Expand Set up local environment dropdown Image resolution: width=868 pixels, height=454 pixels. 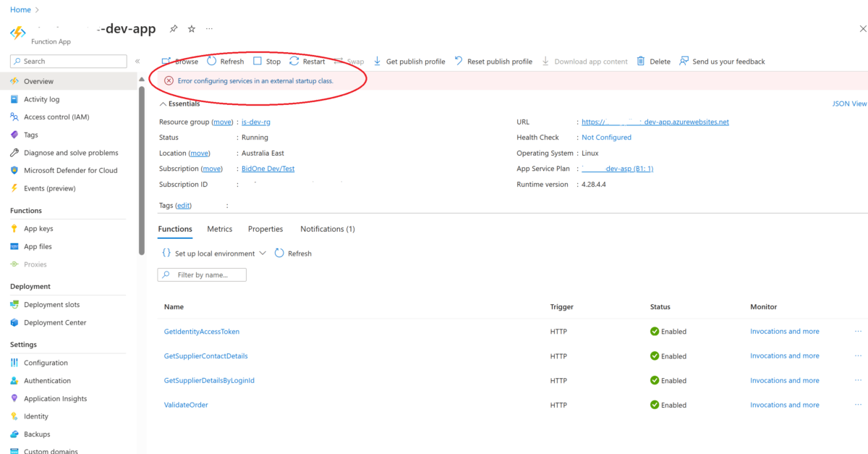[x=262, y=253]
